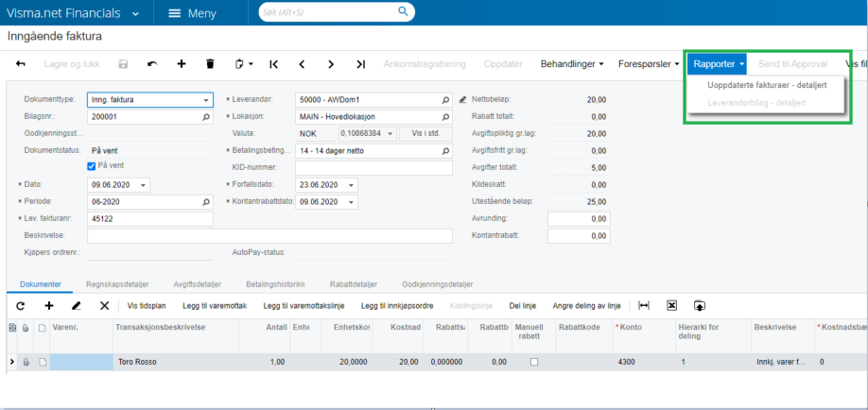
Task: Click Legg til varemottakslinje
Action: coord(304,305)
